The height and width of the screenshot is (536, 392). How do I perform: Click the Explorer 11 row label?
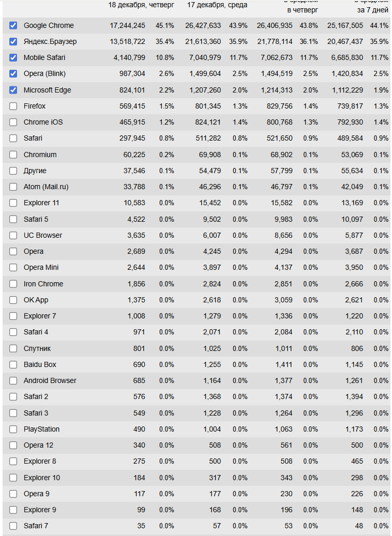[x=41, y=203]
